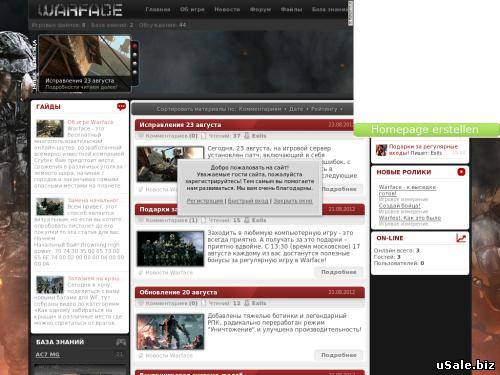Open video Warface - к высадке готов
Viewport: 500px width, 375px height.
(x=408, y=190)
